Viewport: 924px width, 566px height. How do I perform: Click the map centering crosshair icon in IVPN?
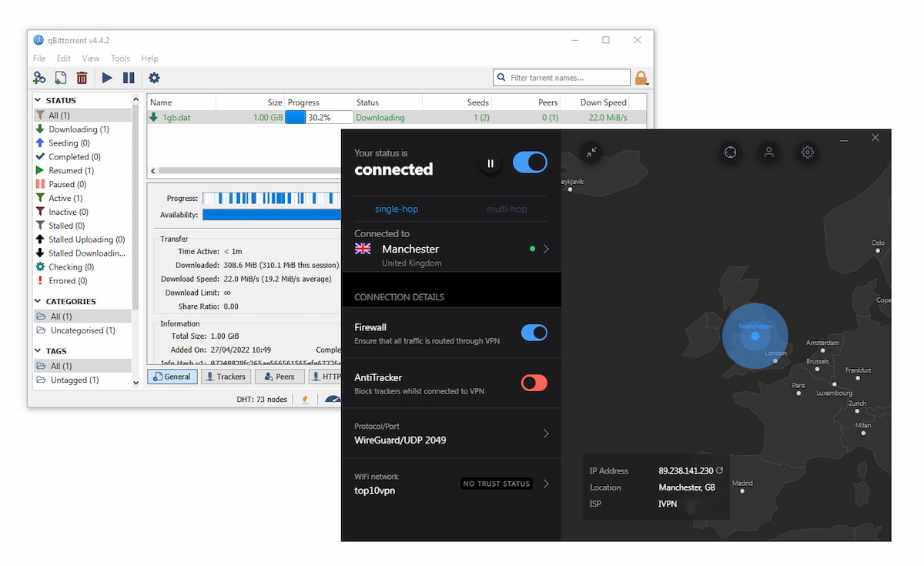click(730, 152)
